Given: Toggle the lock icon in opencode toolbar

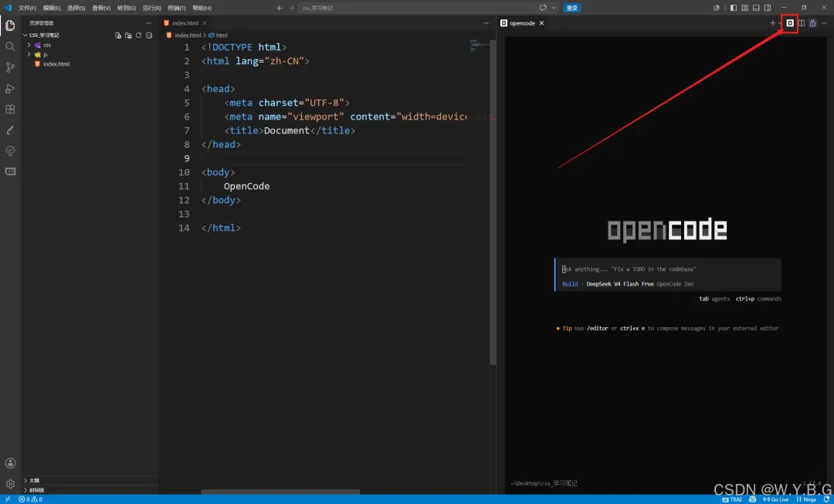Looking at the screenshot, I should point(812,23).
